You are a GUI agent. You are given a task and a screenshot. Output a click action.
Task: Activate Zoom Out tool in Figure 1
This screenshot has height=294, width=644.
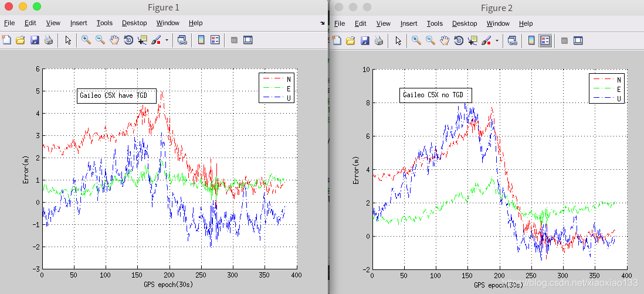tap(100, 40)
